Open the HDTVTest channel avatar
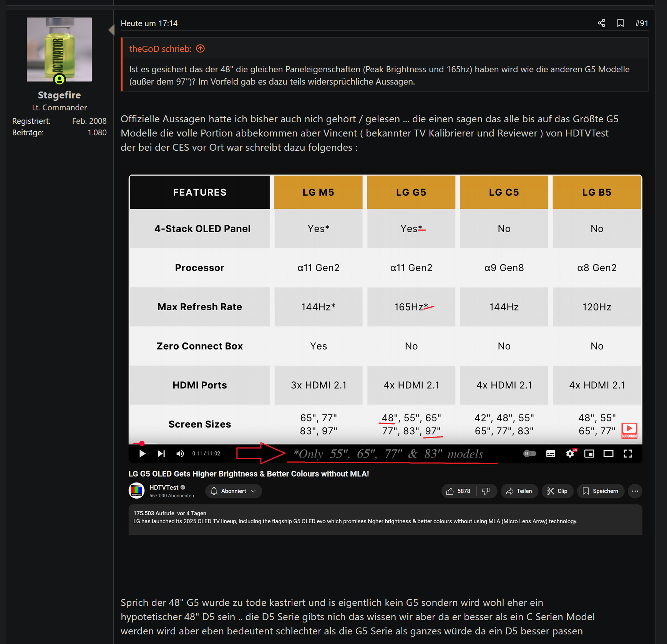The image size is (667, 644). 136,491
